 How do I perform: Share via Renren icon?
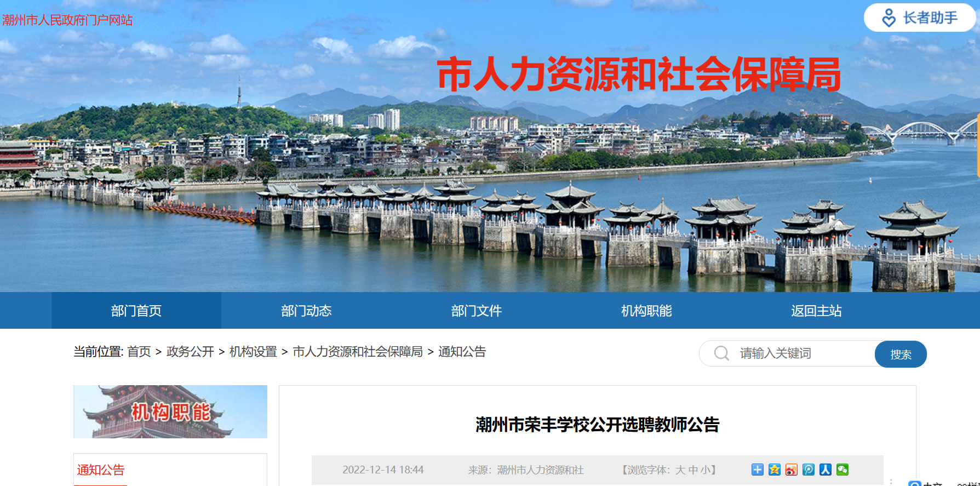click(825, 470)
